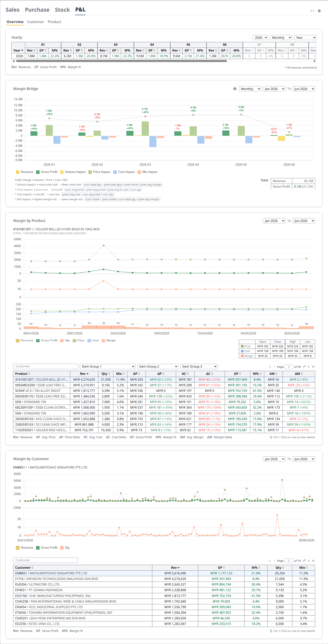Viewport: 328px width, 644px height.
Task: Switch to the Stock tab
Action: coord(62,10)
